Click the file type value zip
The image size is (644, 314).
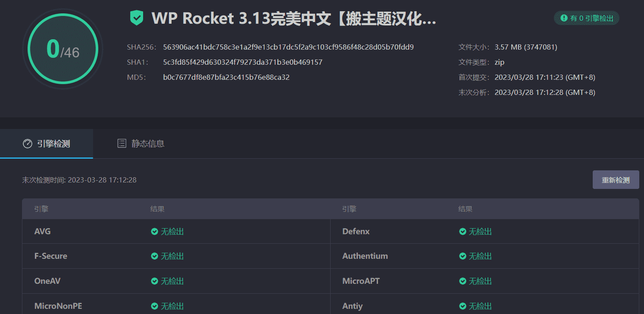pyautogui.click(x=500, y=62)
